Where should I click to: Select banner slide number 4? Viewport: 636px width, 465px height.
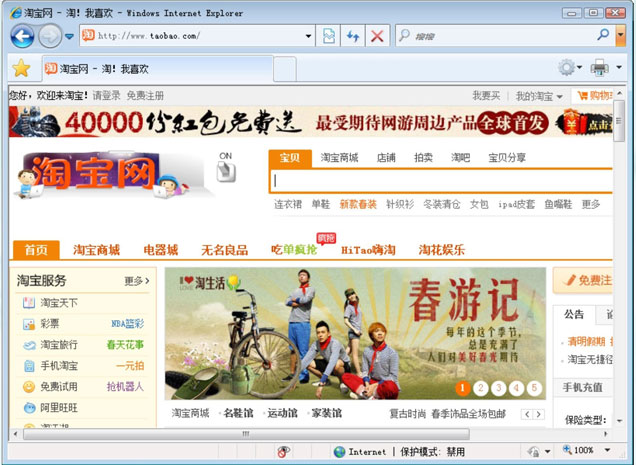coord(516,388)
